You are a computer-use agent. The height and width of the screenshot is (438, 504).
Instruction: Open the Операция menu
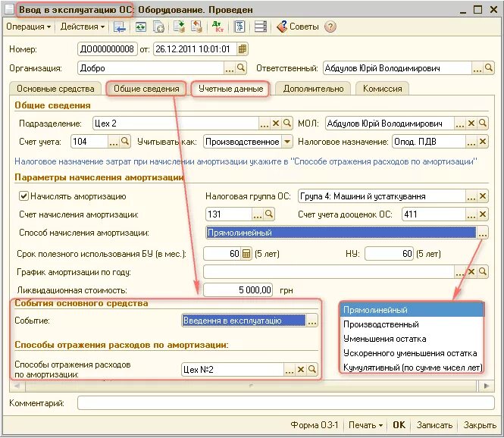click(x=28, y=27)
